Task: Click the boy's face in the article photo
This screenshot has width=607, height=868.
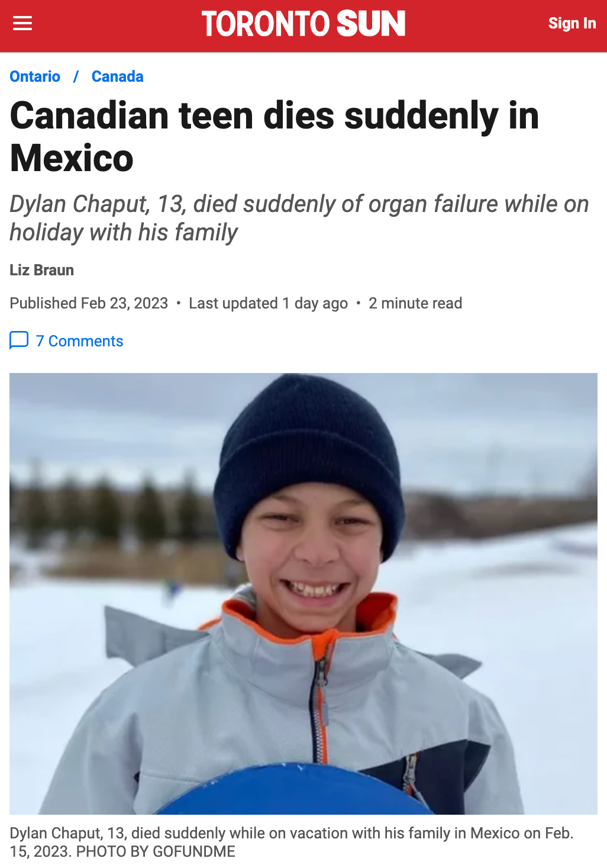Action: point(312,557)
